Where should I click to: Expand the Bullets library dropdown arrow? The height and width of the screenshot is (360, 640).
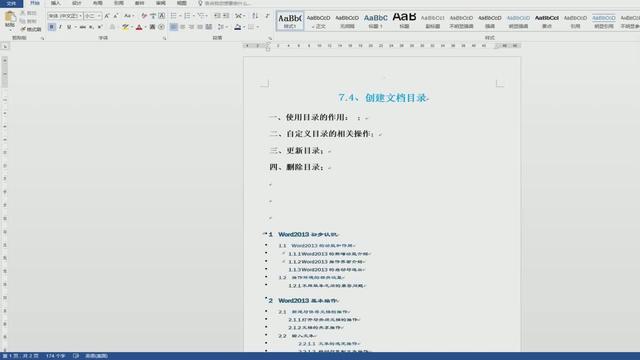pos(180,16)
